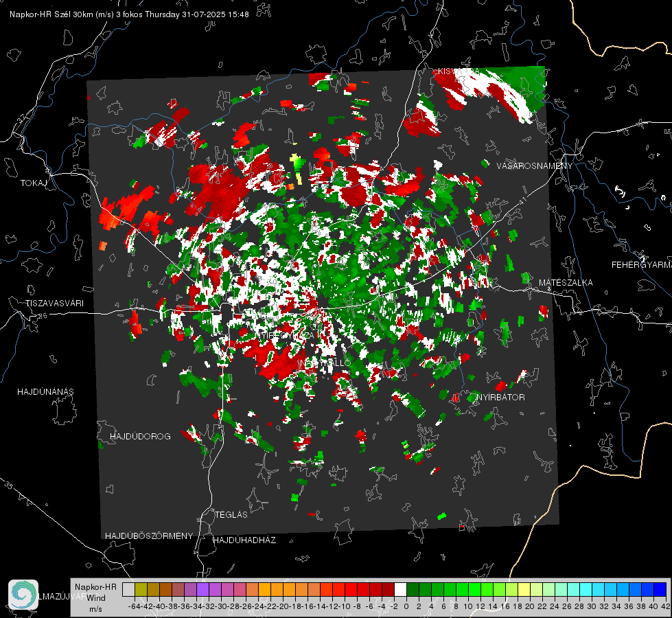Click the legend value 30
Viewport: 672px width, 618px height.
coord(592,606)
